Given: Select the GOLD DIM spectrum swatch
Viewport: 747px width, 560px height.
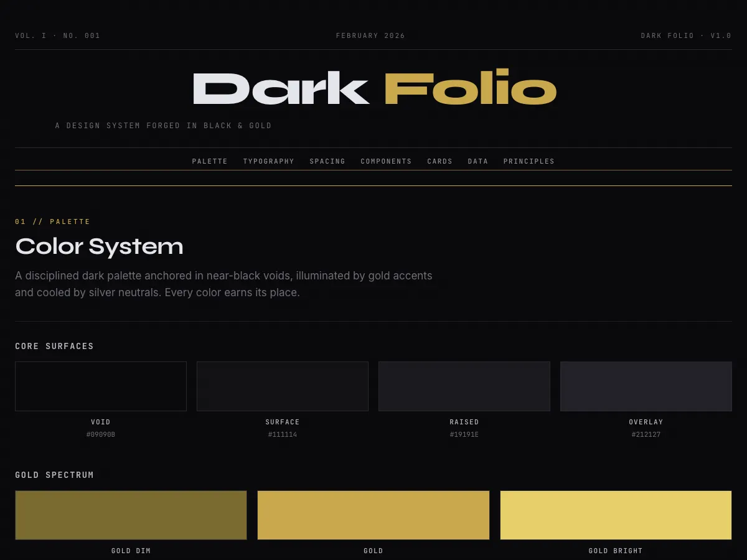Looking at the screenshot, I should tap(131, 515).
